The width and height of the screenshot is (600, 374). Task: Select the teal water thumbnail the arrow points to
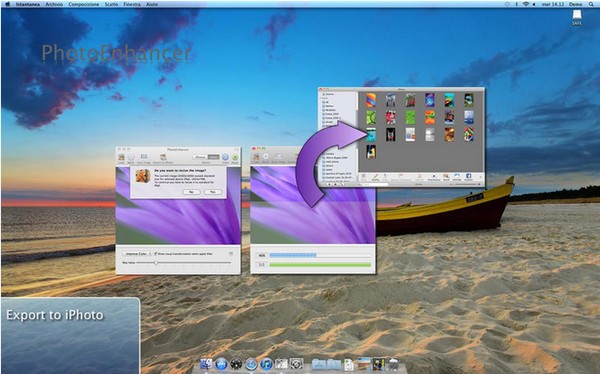click(x=370, y=135)
